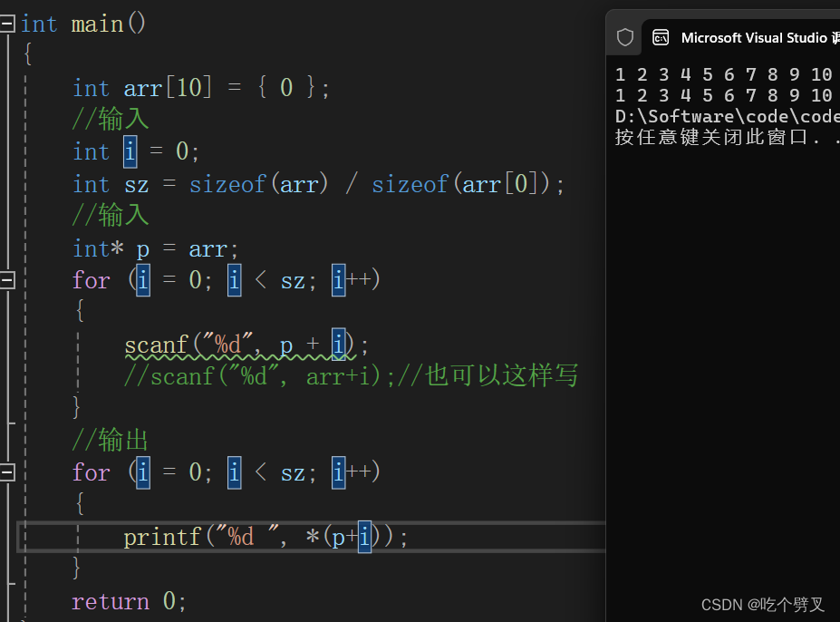Click the first '//输入' comment
This screenshot has width=840, height=622.
pos(110,119)
